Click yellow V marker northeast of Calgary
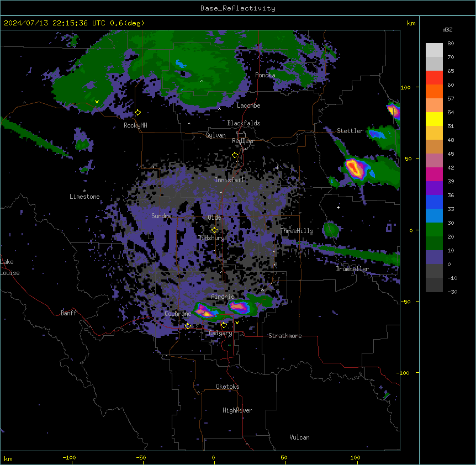Image resolution: width=476 pixels, height=465 pixels. click(237, 323)
